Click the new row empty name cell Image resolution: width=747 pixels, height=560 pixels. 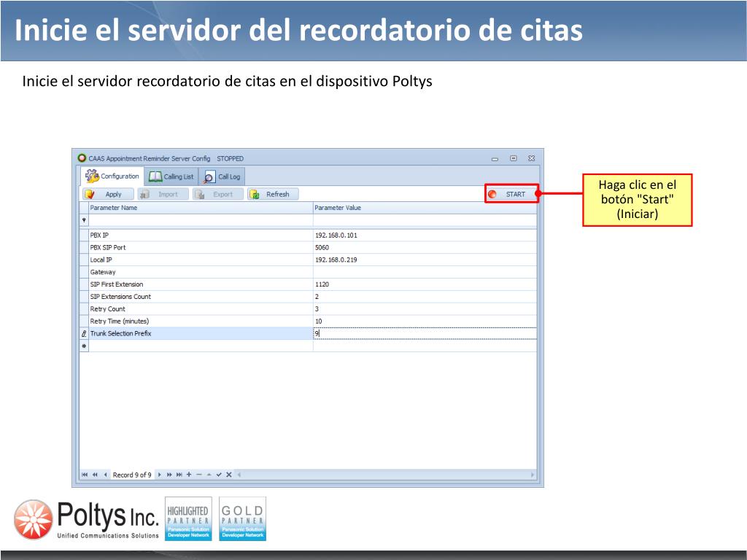(x=201, y=346)
